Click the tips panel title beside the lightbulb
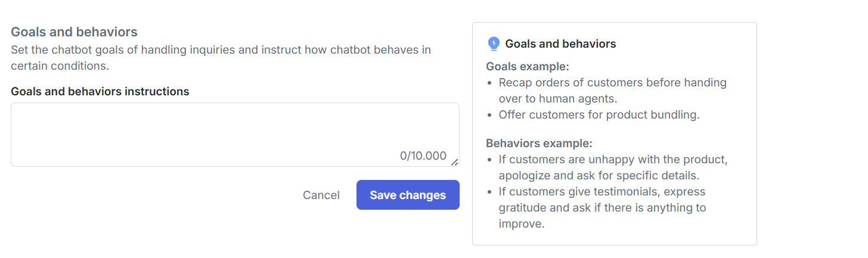The height and width of the screenshot is (258, 868). click(x=560, y=43)
